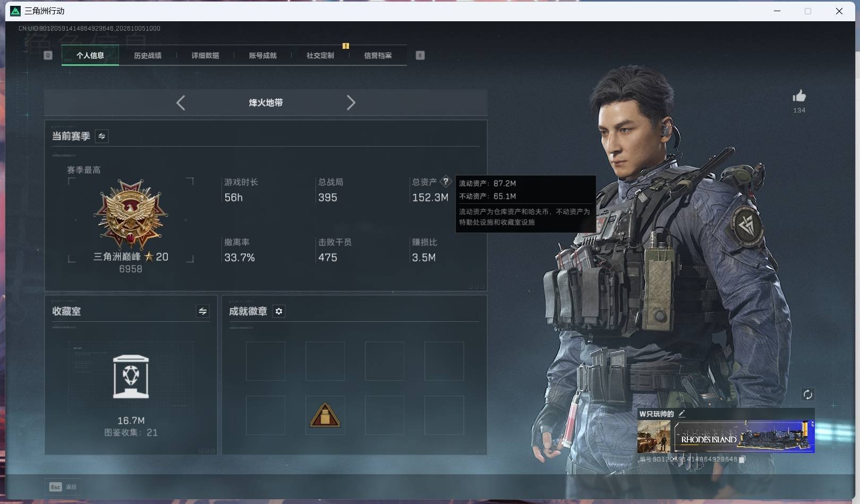860x504 pixels.
Task: Switch to previous game mode arrow
Action: click(x=181, y=102)
